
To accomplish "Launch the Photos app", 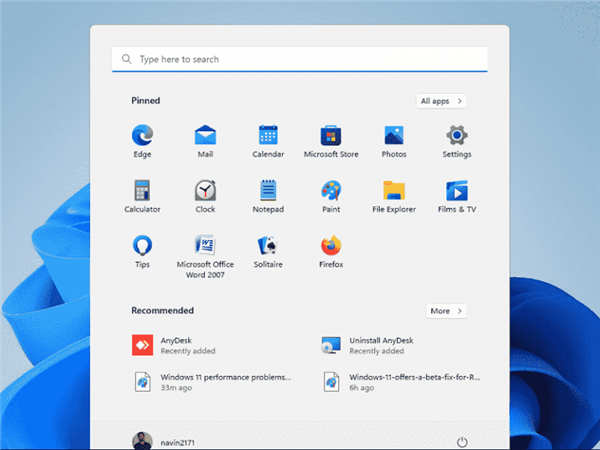I will click(394, 136).
